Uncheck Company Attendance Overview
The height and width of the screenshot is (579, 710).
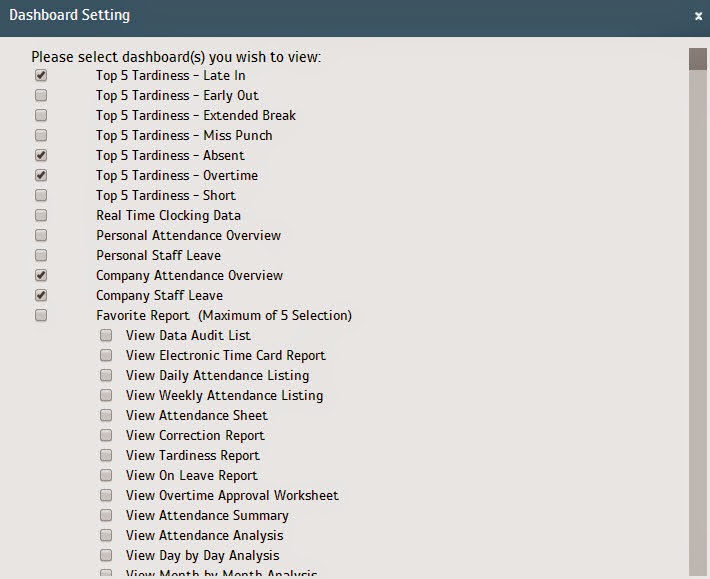pos(41,275)
